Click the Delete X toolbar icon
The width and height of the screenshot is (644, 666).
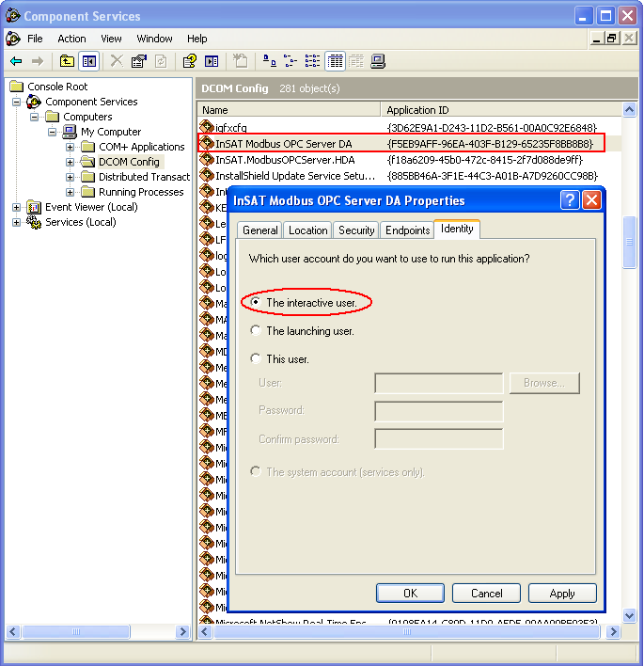pos(117,61)
